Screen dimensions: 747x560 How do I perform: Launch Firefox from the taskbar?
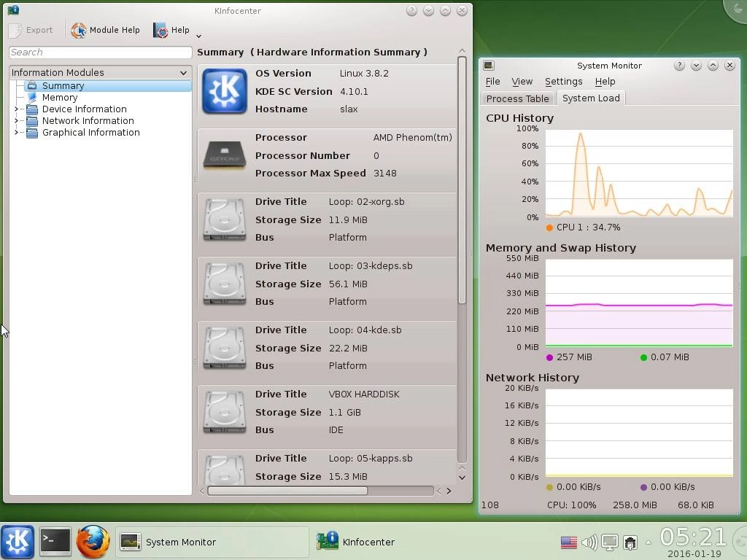click(93, 542)
